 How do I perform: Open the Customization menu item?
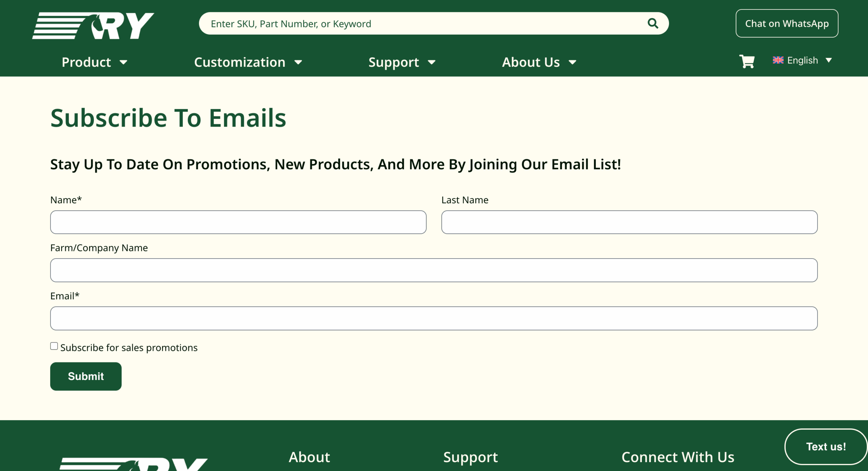pos(239,62)
